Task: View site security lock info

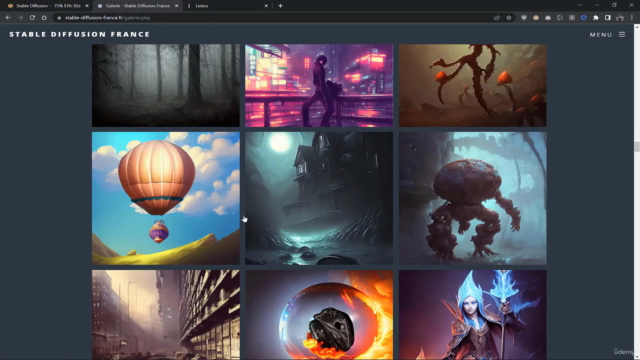Action: [59, 18]
